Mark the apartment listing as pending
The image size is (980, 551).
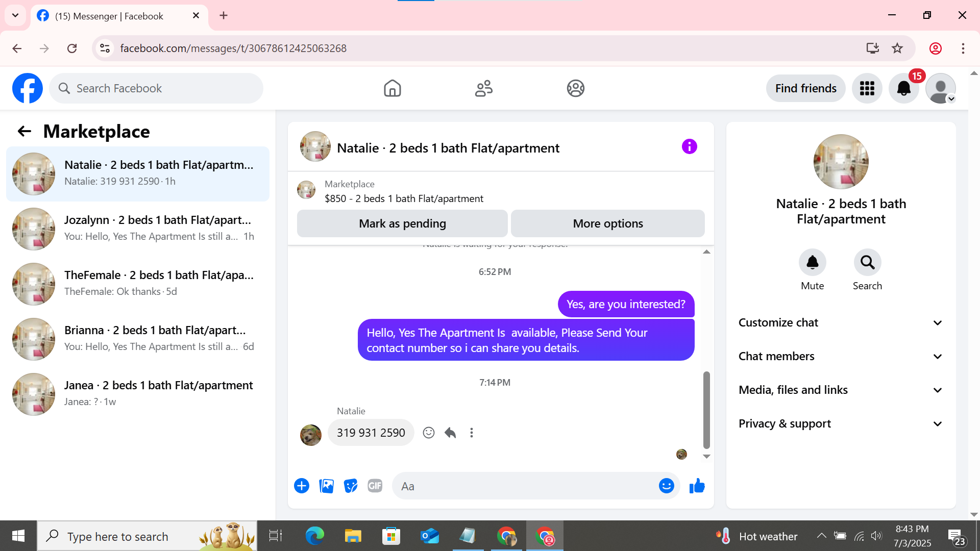point(402,223)
